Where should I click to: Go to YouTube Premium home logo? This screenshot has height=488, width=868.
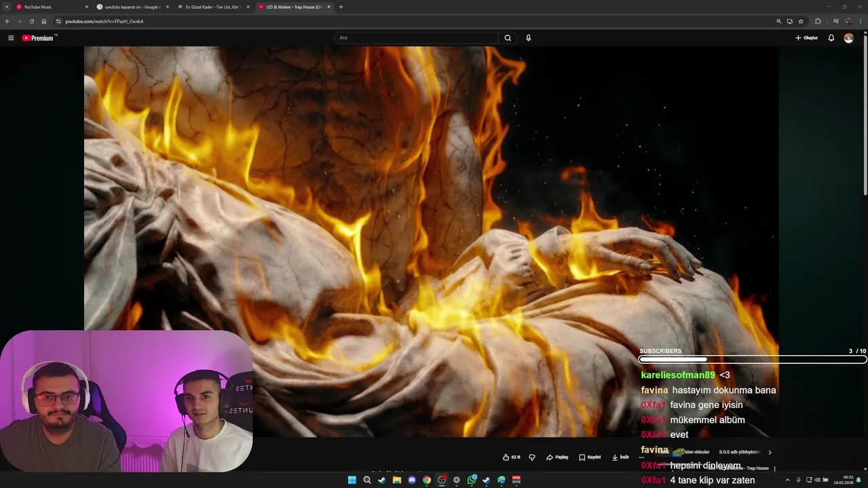(x=38, y=38)
